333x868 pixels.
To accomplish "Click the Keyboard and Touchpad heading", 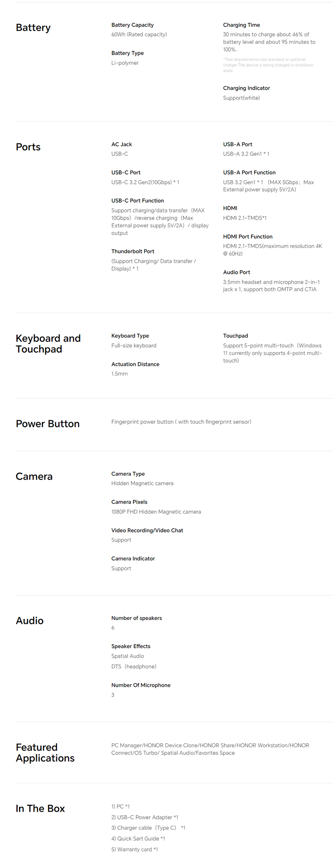I will click(48, 343).
